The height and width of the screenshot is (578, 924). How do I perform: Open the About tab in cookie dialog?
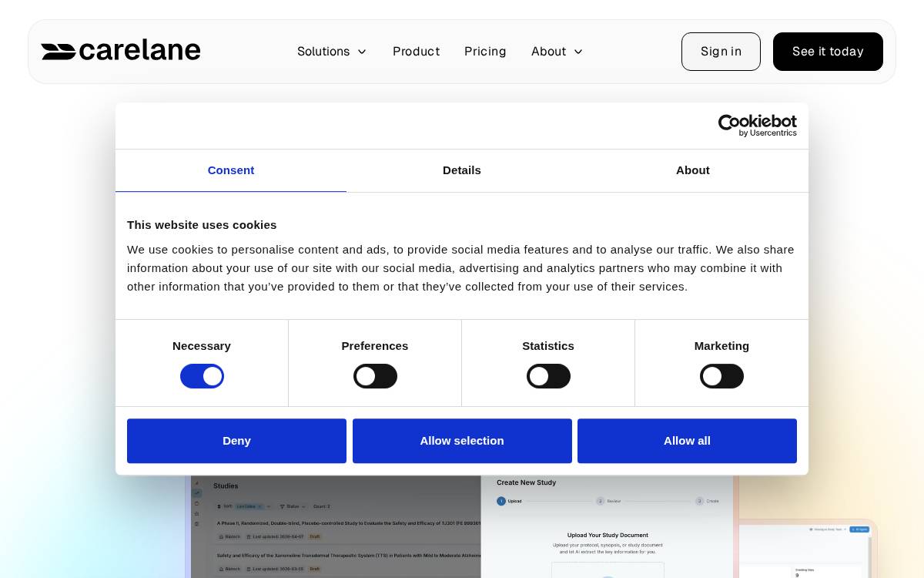(x=693, y=170)
